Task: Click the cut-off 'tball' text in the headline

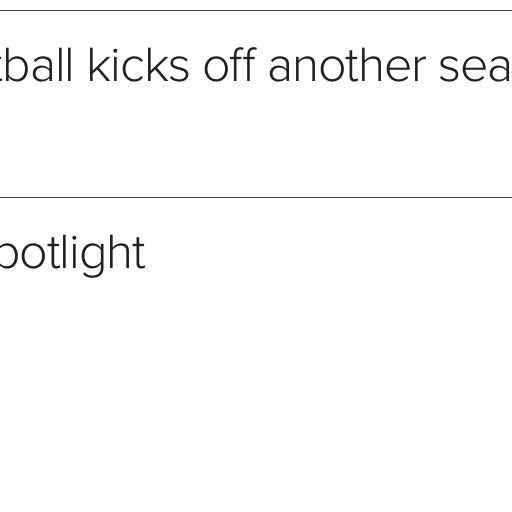Action: (x=36, y=65)
